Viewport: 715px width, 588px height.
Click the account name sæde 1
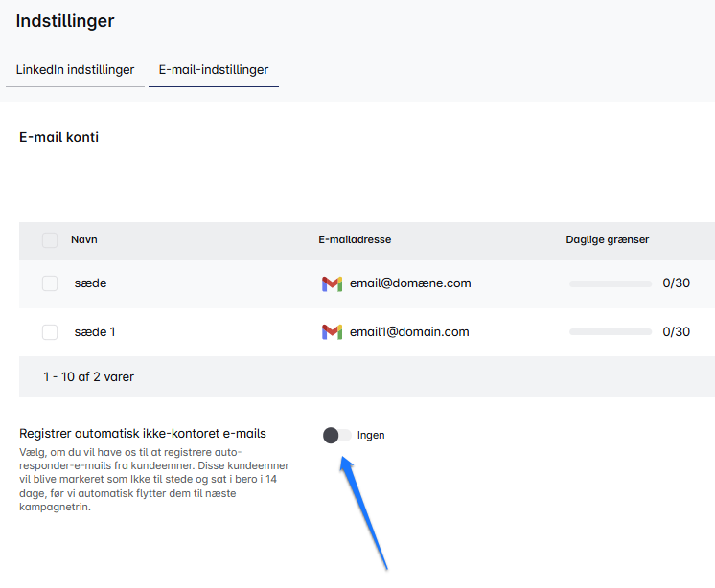coord(95,332)
